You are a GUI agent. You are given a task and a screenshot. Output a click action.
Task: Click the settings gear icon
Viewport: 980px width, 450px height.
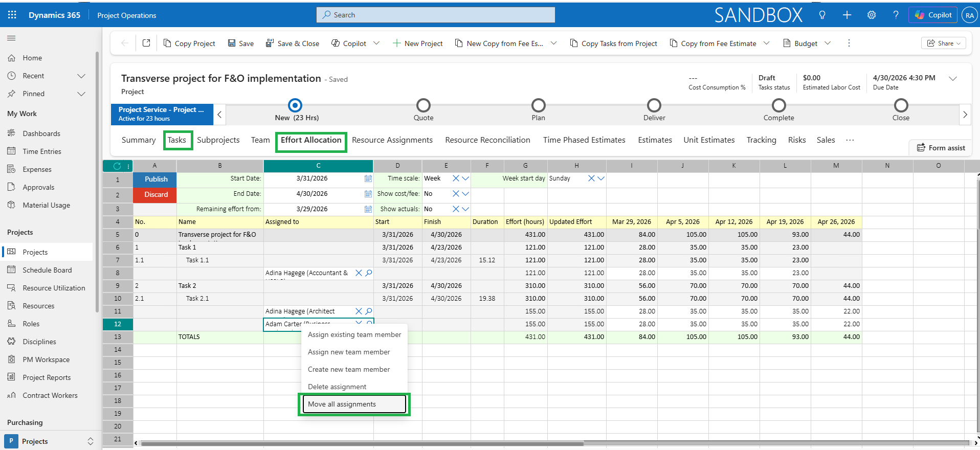[872, 15]
